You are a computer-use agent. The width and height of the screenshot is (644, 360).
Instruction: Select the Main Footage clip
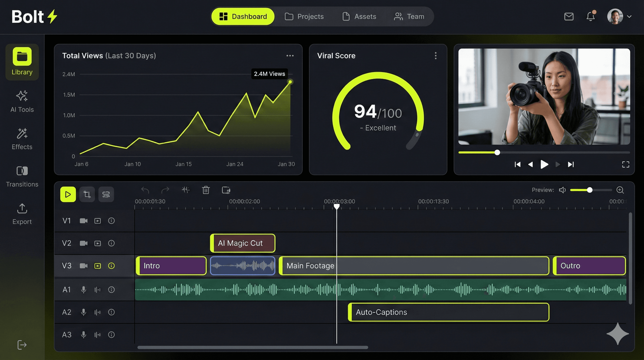pyautogui.click(x=413, y=266)
